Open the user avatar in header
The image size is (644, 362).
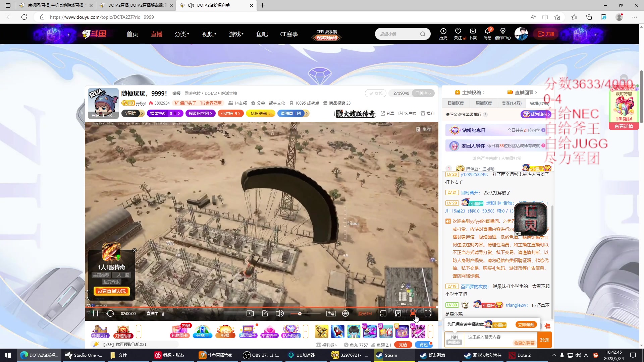tap(521, 34)
